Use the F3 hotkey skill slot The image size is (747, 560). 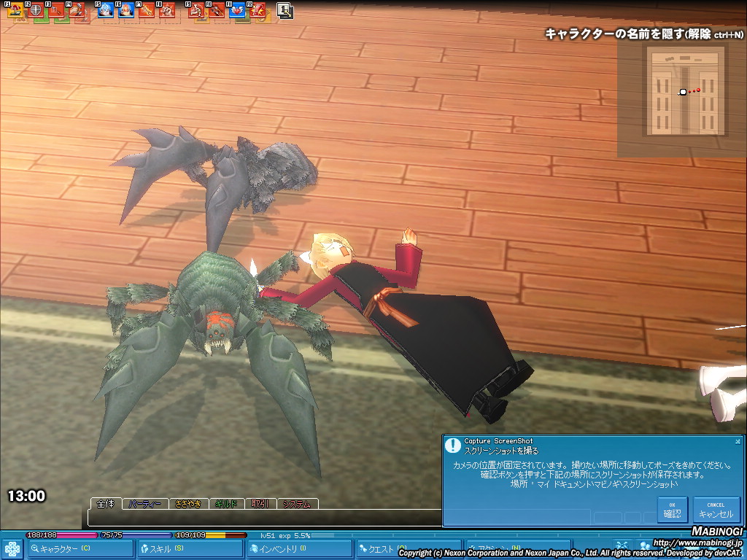57,10
